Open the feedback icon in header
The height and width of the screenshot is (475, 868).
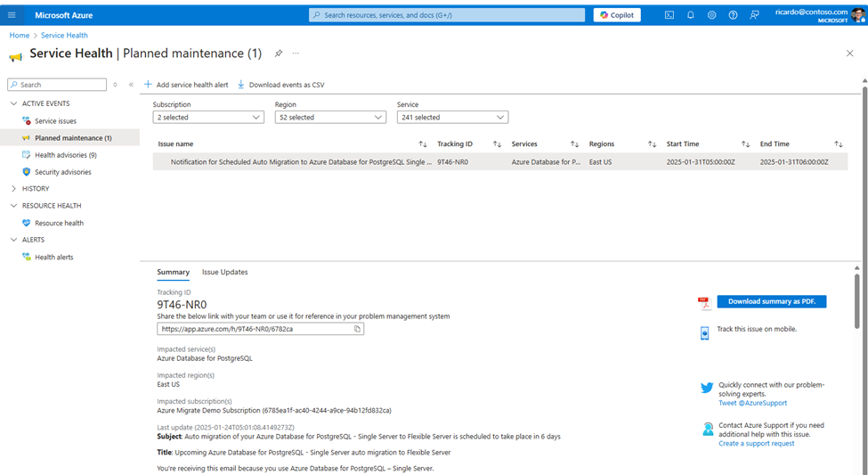[x=754, y=15]
